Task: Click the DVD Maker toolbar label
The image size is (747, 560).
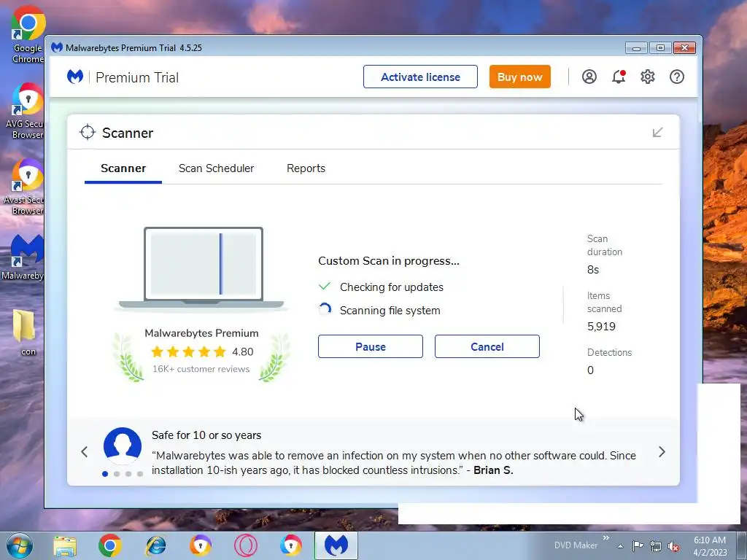Action: point(576,545)
